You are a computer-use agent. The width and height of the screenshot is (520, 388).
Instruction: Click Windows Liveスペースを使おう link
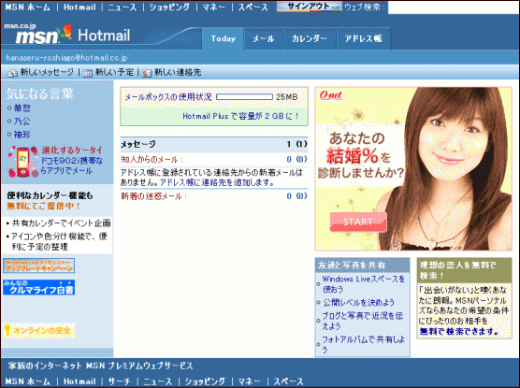[363, 284]
